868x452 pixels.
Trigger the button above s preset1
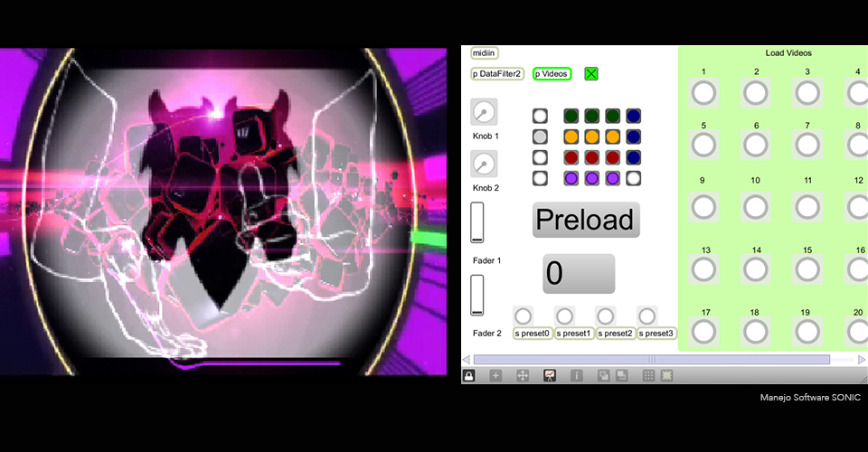coord(564,315)
